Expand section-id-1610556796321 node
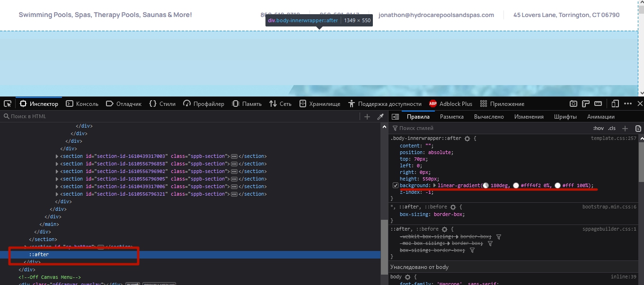 click(x=57, y=194)
